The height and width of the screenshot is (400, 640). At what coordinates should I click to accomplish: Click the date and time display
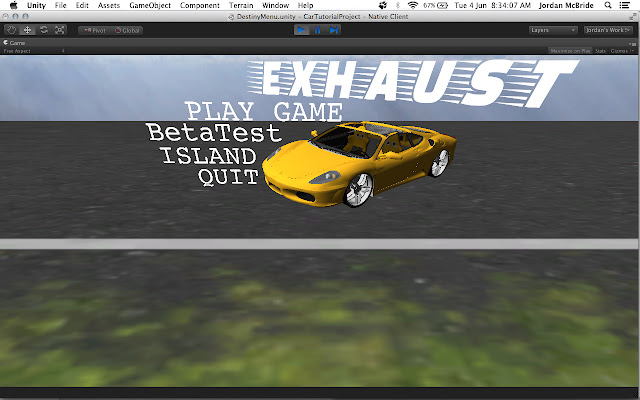coord(492,5)
